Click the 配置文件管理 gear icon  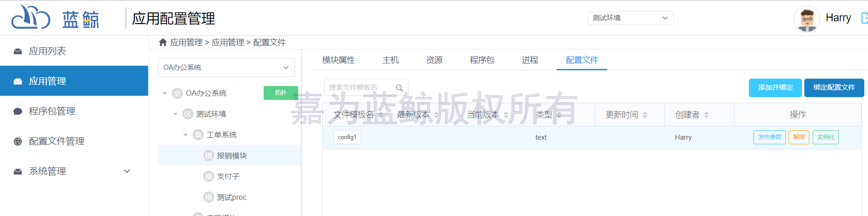18,142
